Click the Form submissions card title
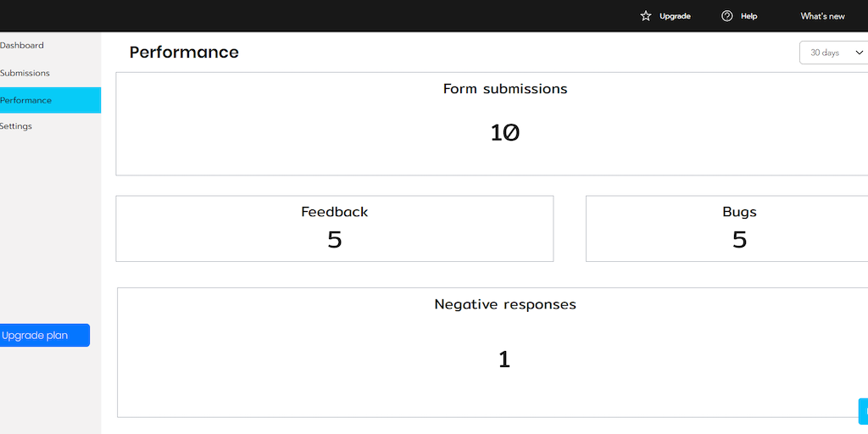The image size is (868, 434). pos(505,89)
